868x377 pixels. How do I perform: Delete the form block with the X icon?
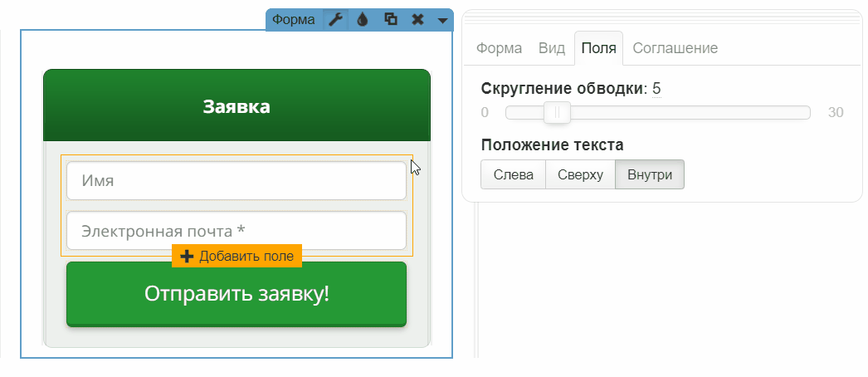pos(417,20)
